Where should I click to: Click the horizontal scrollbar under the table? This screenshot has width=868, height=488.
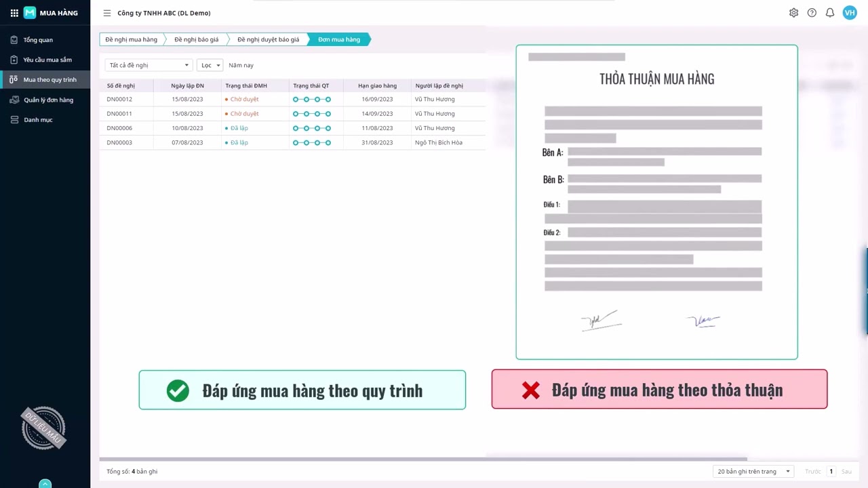423,460
